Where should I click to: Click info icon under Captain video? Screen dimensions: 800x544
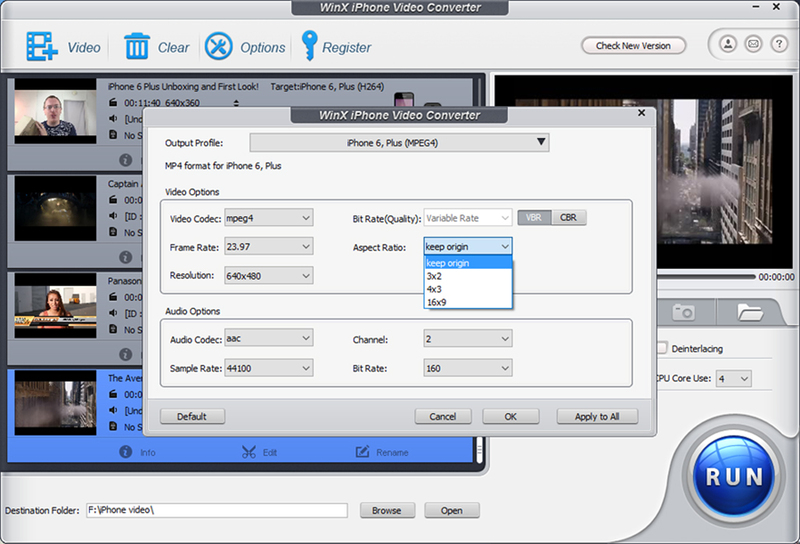[x=126, y=257]
